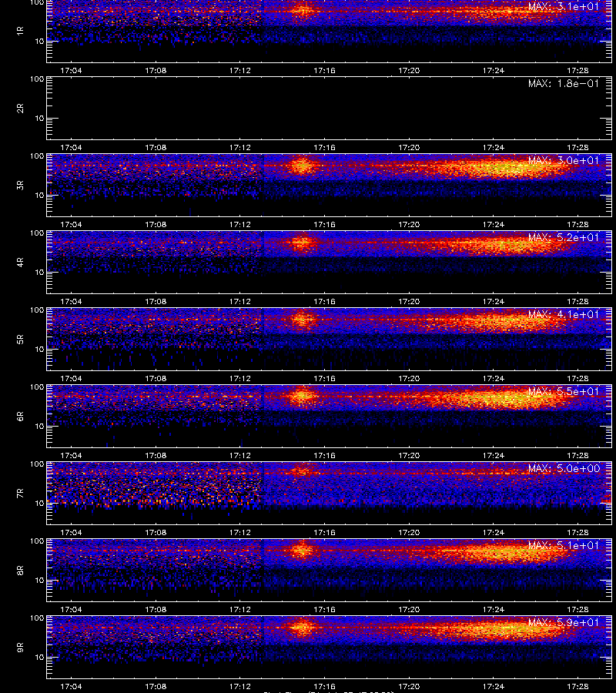Screen dimensions: 616x693
Task: Select the 5R panel axis label
Action: (20, 339)
